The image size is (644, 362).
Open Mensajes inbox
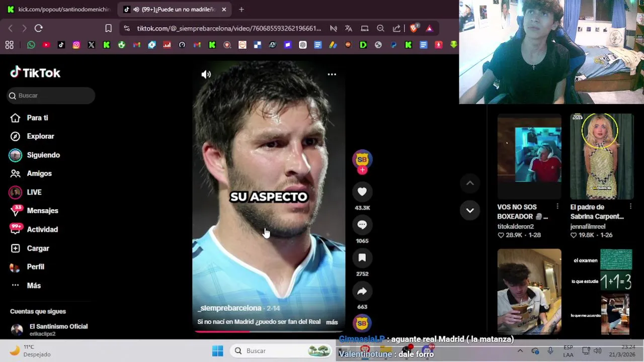point(34,211)
